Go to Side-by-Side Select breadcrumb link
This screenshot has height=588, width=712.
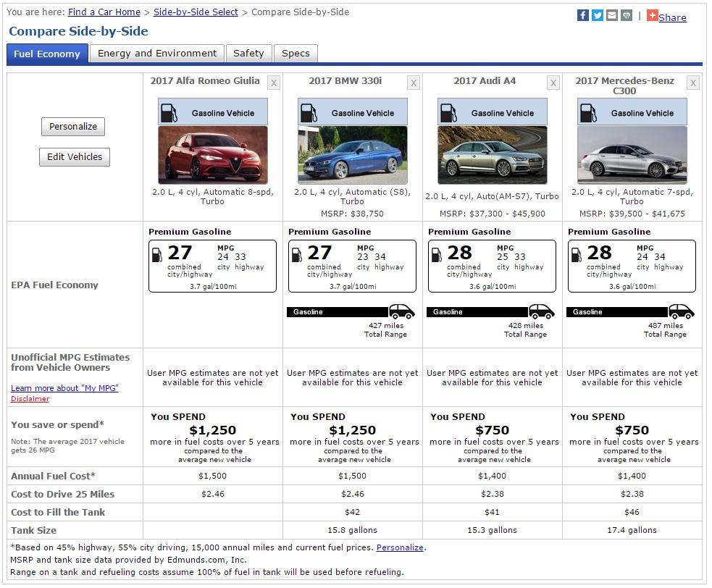click(x=196, y=12)
